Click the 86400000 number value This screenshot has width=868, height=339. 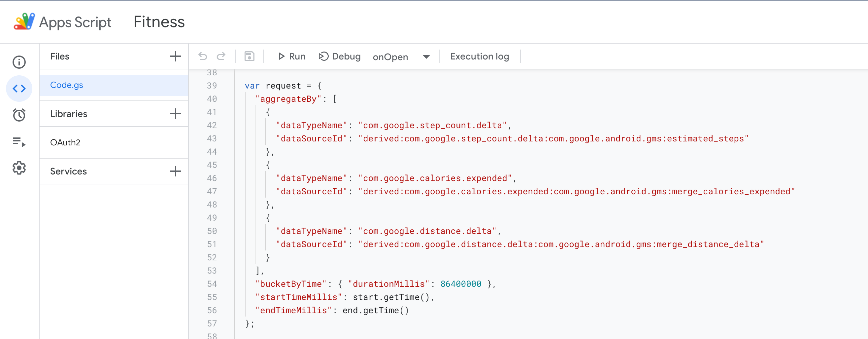461,284
